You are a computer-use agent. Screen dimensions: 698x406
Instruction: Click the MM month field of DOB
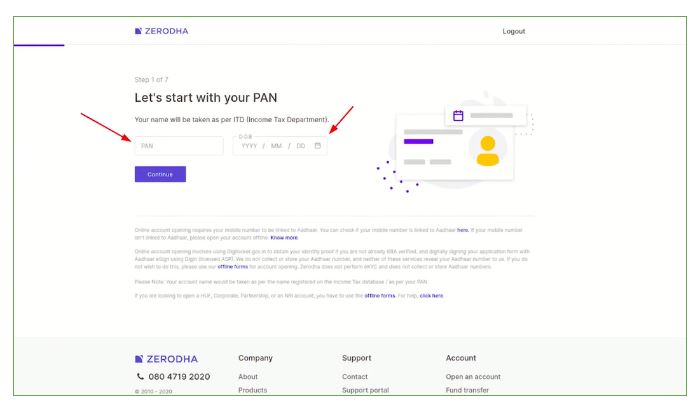click(x=277, y=146)
